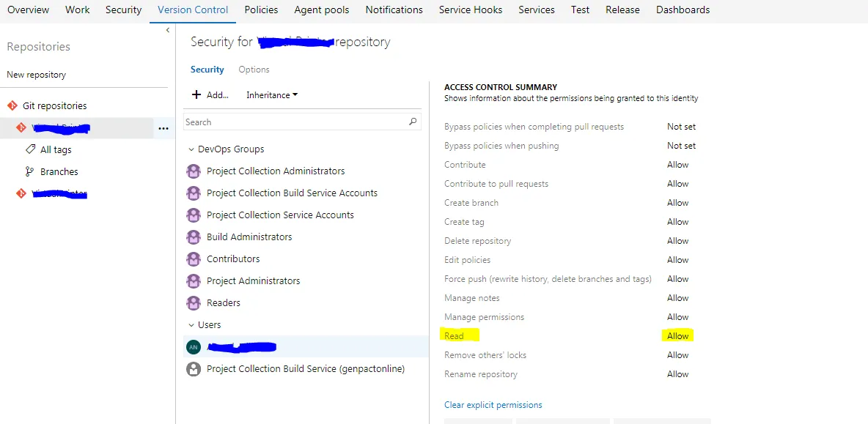The width and height of the screenshot is (868, 424).
Task: Click the Branches branch icon
Action: [30, 171]
